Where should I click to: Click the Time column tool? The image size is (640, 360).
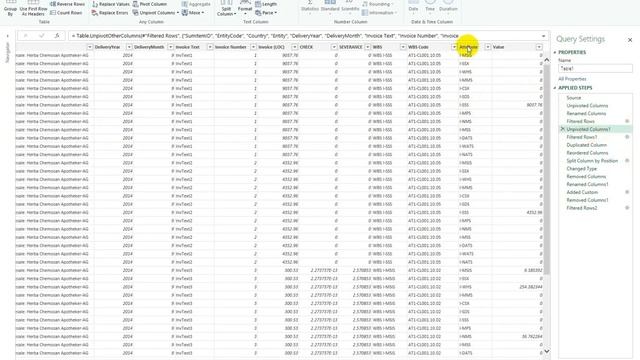[x=430, y=6]
